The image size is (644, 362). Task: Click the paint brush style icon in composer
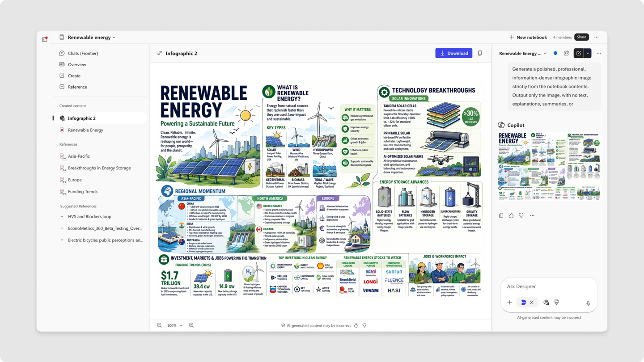click(x=557, y=303)
